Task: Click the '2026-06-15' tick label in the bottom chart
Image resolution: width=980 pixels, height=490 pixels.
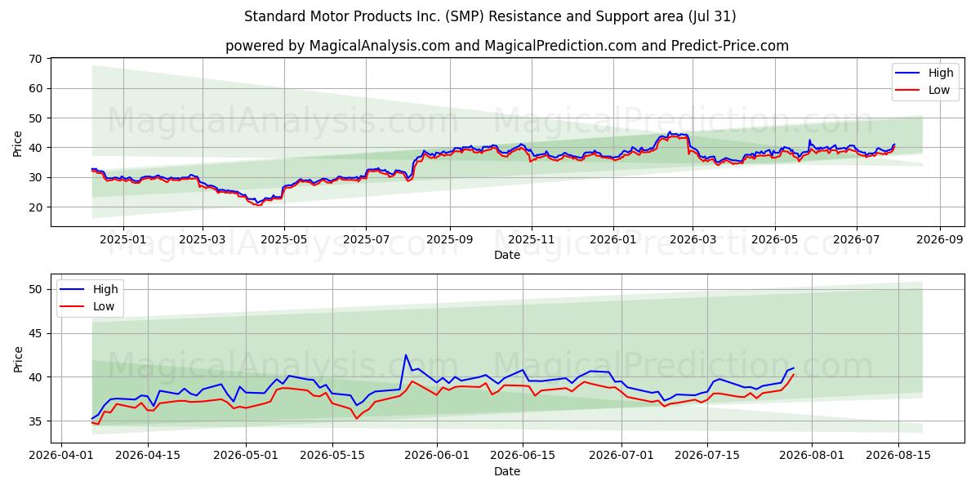Action: tap(523, 457)
